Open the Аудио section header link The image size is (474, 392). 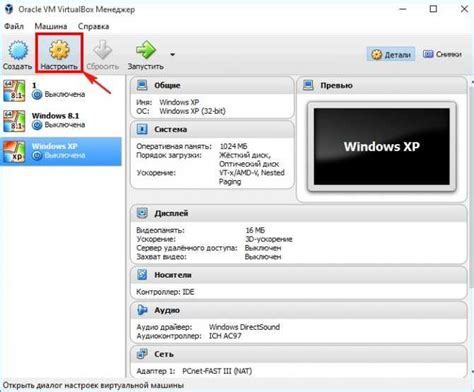pyautogui.click(x=167, y=310)
